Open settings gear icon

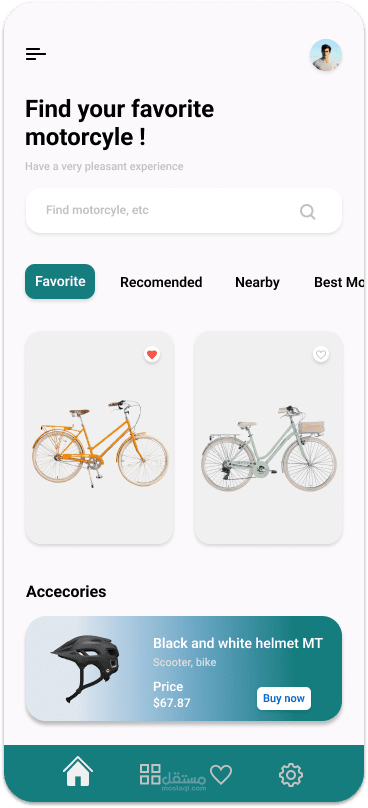(x=291, y=775)
